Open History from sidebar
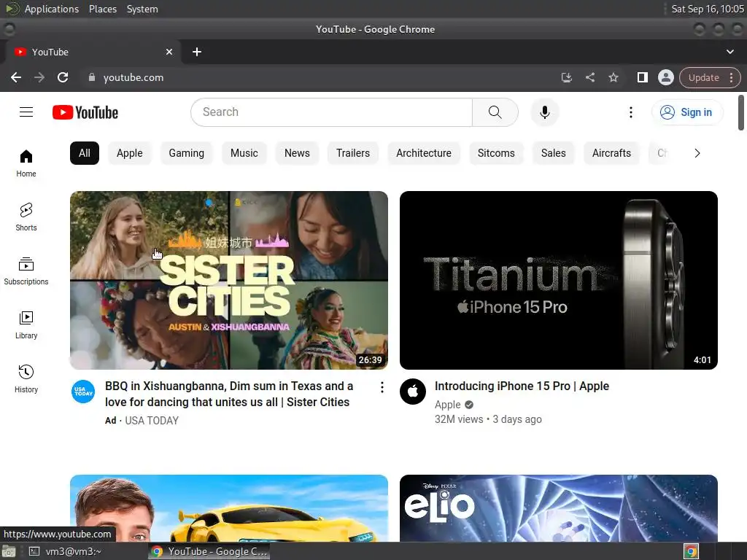 click(x=26, y=378)
